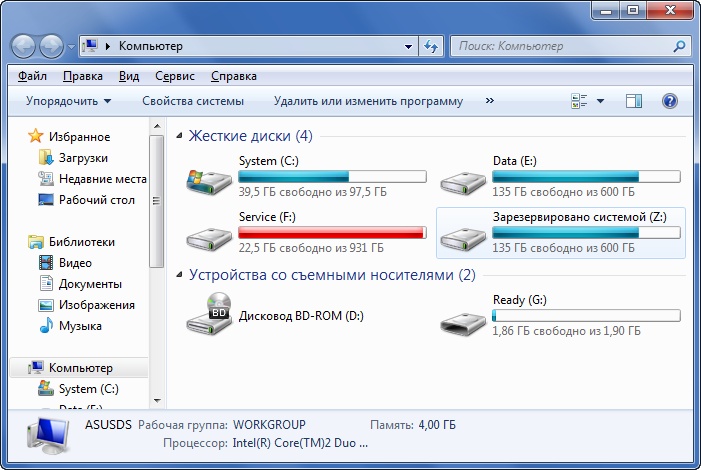The image size is (701, 470).
Task: Click '22,5 ГБ свободно из 931 ГБ' text
Action: coord(311,248)
